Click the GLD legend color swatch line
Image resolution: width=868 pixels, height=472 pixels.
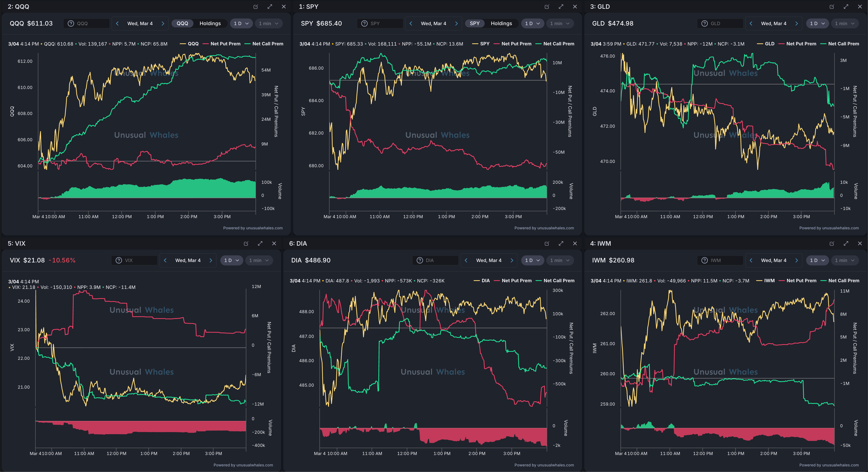pos(760,44)
